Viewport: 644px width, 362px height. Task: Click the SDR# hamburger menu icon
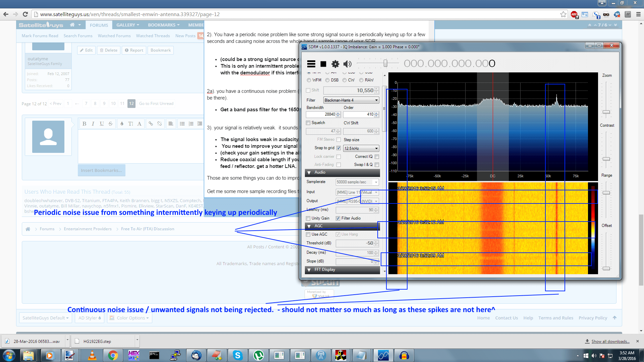tap(311, 64)
